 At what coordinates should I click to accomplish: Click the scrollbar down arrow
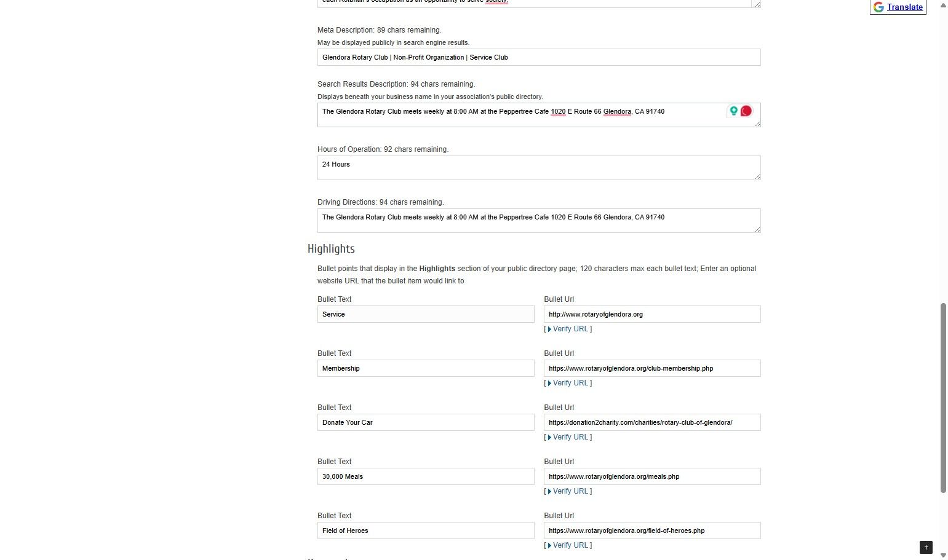tap(943, 555)
